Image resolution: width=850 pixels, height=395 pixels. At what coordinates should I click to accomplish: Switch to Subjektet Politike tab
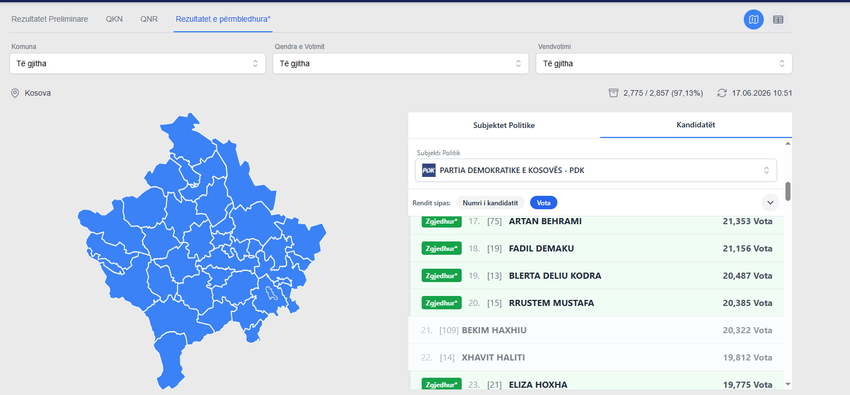point(504,125)
